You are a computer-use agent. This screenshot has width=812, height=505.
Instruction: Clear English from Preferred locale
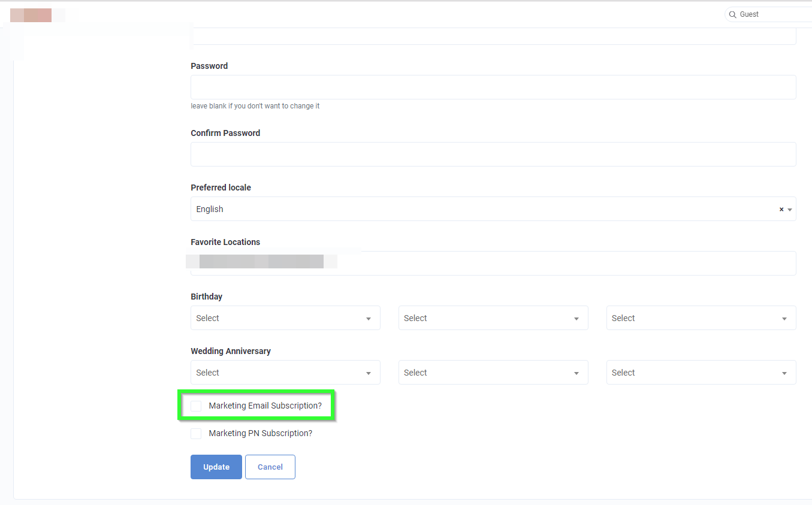coord(781,208)
